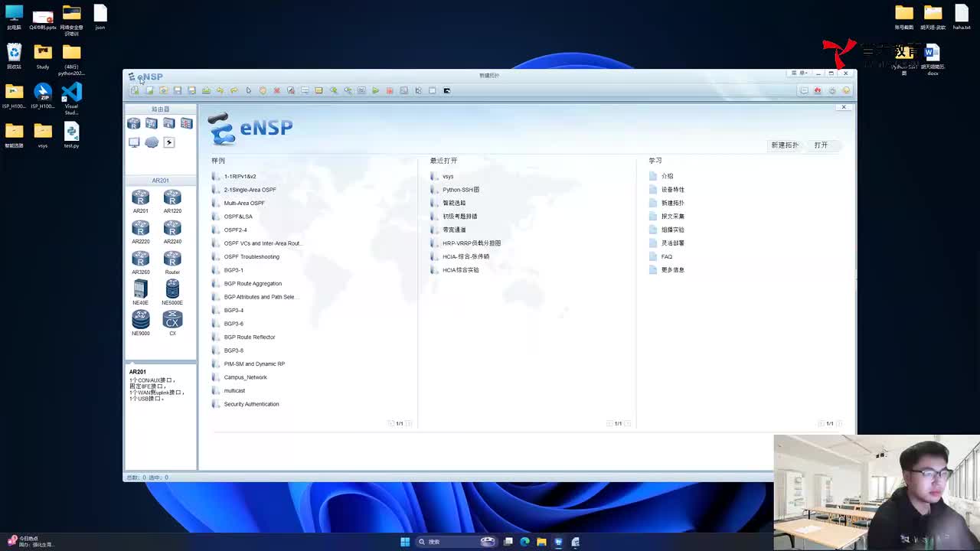This screenshot has height=551, width=980.
Task: Open the Multi-Area OSPF sample
Action: 243,203
